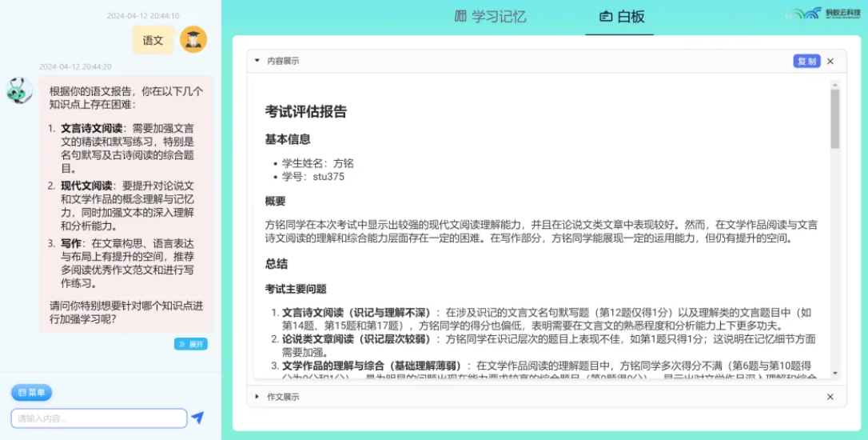Close the 作文展示 panel
This screenshot has width=868, height=440.
pos(830,397)
